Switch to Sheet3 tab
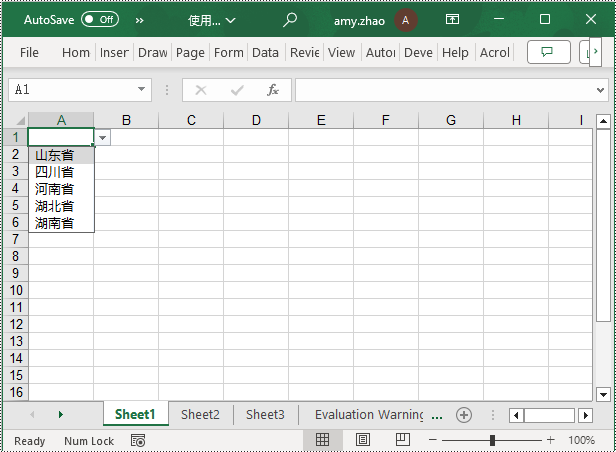This screenshot has height=452, width=616. coord(265,415)
